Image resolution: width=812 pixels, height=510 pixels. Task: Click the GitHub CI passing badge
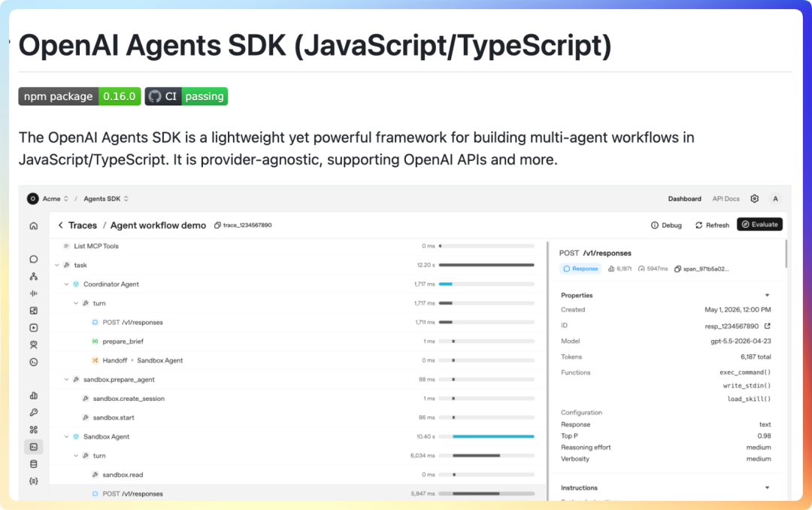(x=186, y=96)
